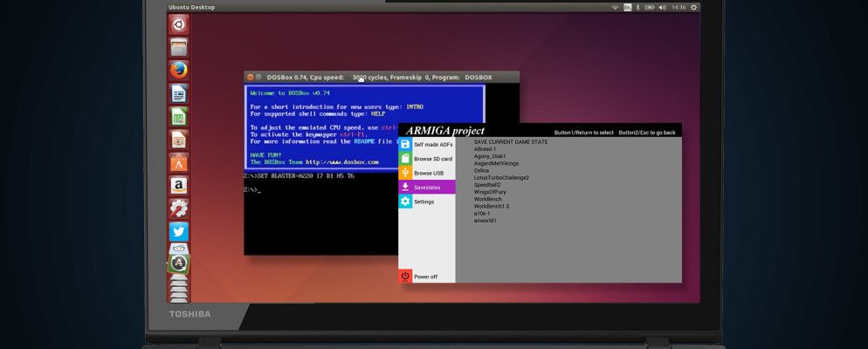868x349 pixels.
Task: Load the WorkBench1.3 savestate
Action: [x=491, y=206]
